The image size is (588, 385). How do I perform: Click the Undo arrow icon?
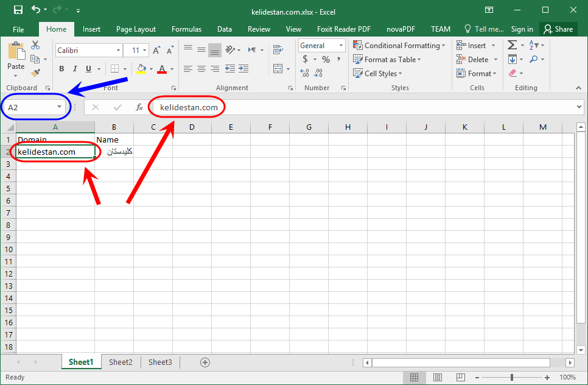coord(36,9)
